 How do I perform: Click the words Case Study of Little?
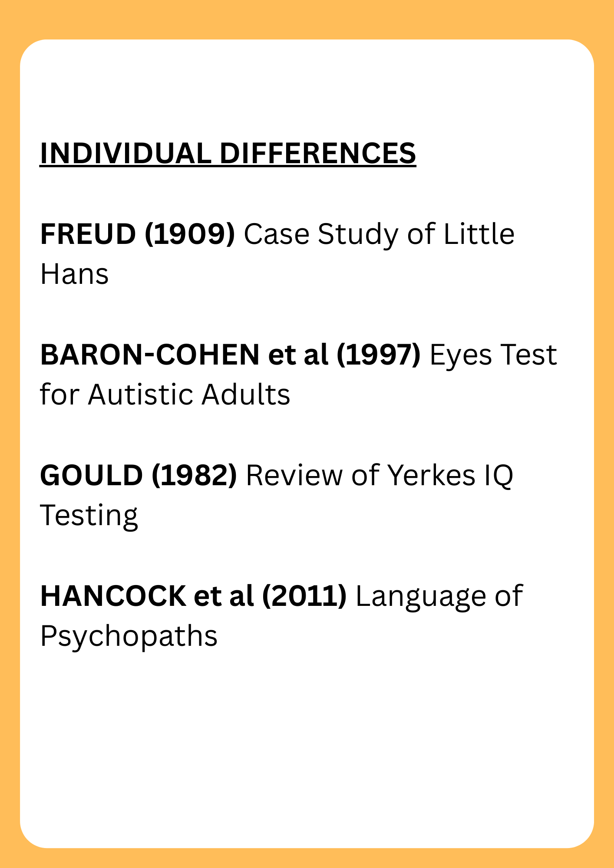379,234
